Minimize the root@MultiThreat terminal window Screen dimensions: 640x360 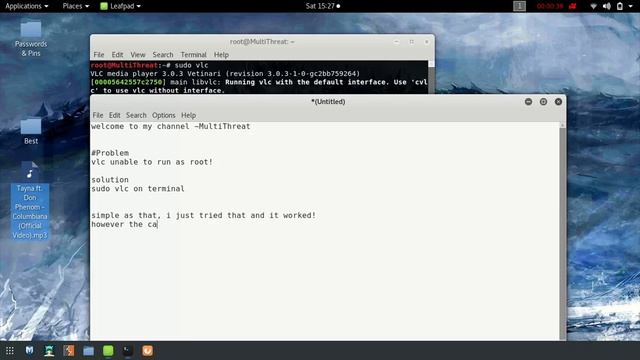point(396,42)
